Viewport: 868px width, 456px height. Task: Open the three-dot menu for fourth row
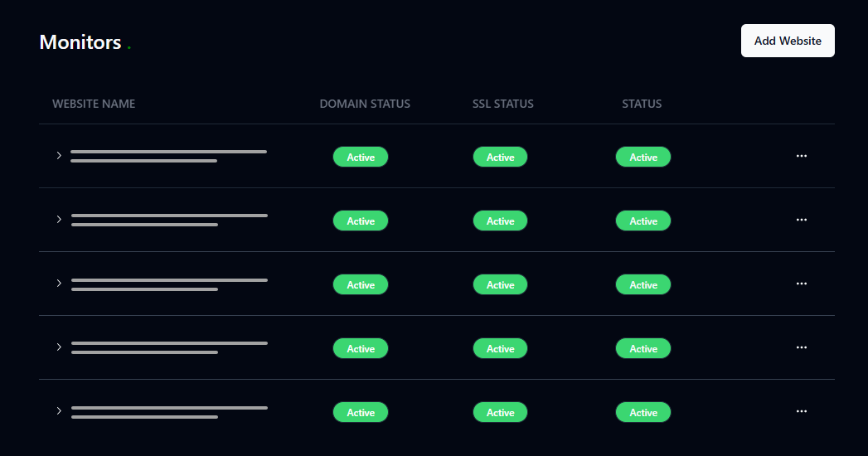click(801, 347)
